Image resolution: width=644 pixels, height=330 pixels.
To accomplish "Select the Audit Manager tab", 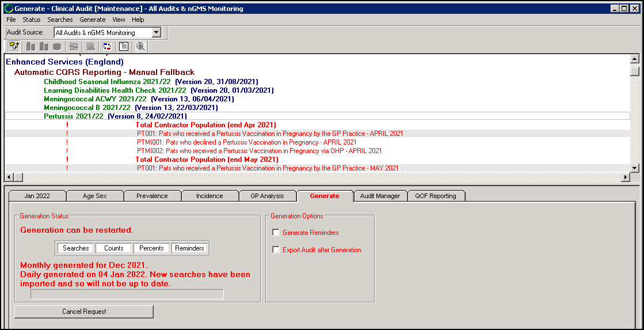I will (380, 196).
